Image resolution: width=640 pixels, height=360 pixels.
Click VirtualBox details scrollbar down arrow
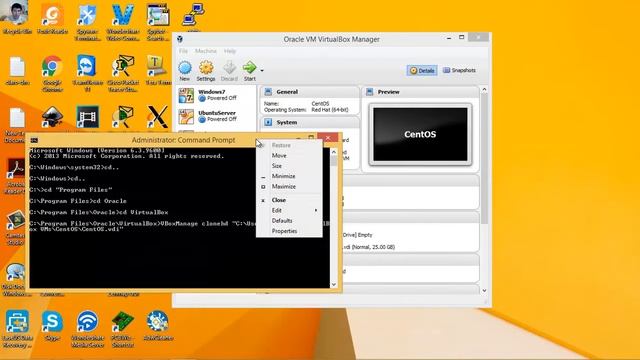click(x=484, y=291)
